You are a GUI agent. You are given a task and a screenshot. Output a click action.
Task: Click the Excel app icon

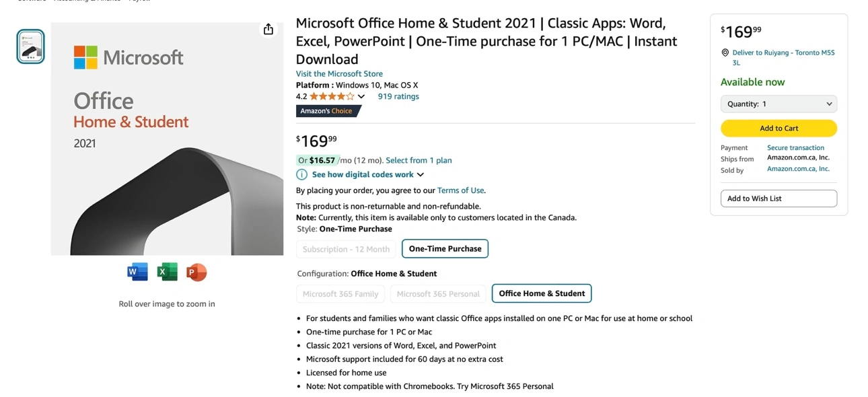pyautogui.click(x=167, y=272)
